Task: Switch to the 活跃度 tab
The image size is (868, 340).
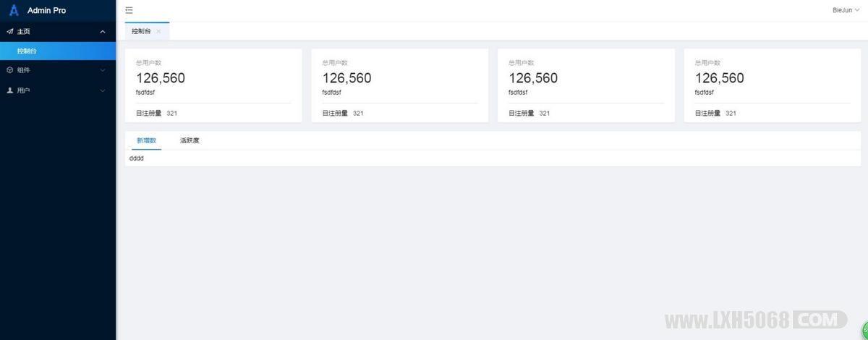Action: (190, 140)
